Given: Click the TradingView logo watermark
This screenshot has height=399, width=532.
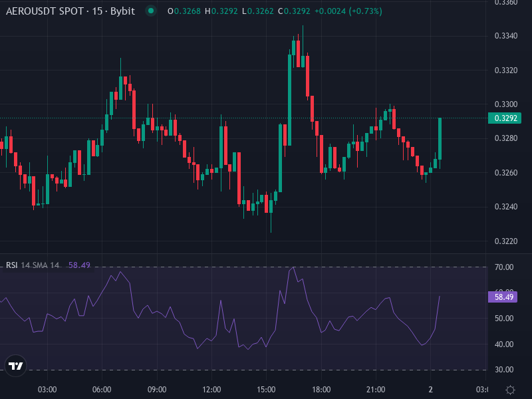Looking at the screenshot, I should pos(16,364).
